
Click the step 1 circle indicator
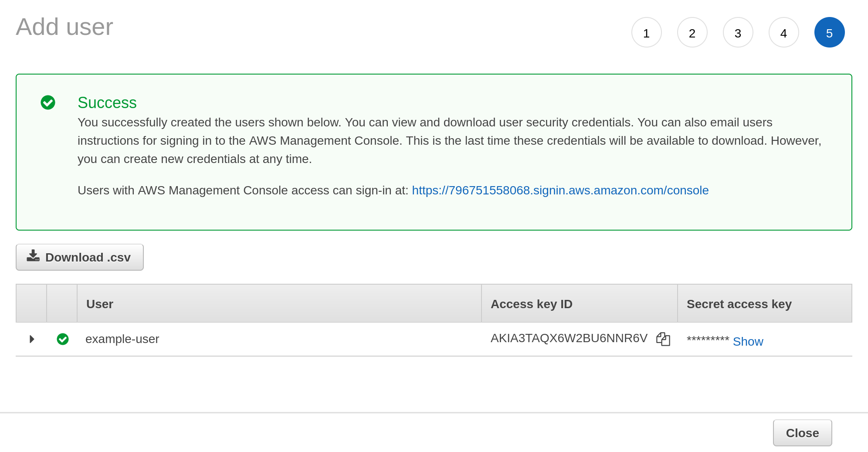(x=646, y=32)
